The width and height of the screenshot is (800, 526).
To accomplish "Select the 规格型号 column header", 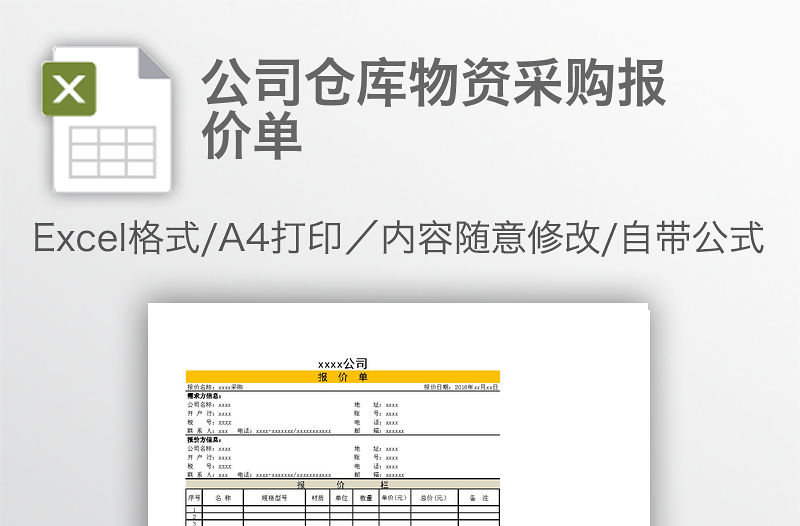I will point(274,497).
